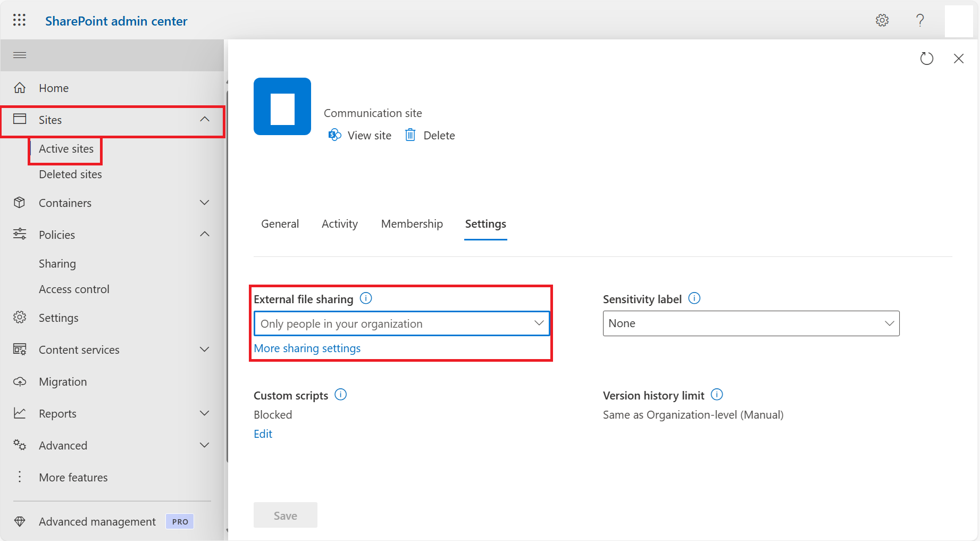This screenshot has height=541, width=980.
Task: Open Active sites in navigation
Action: [x=66, y=149]
